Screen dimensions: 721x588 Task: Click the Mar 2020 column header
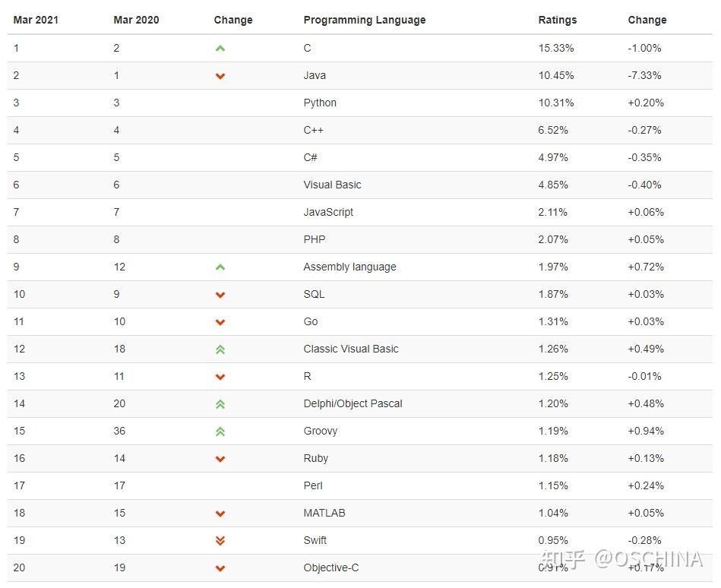click(x=136, y=20)
